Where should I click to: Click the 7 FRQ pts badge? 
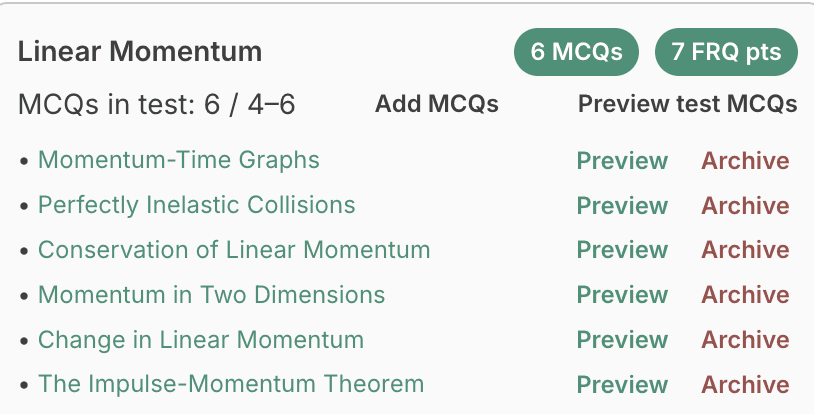(726, 52)
